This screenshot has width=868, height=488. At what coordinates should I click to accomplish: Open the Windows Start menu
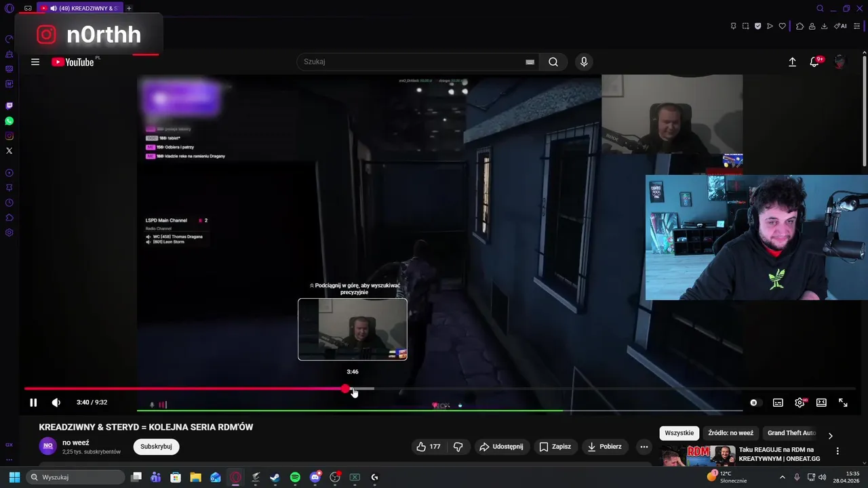point(14,477)
